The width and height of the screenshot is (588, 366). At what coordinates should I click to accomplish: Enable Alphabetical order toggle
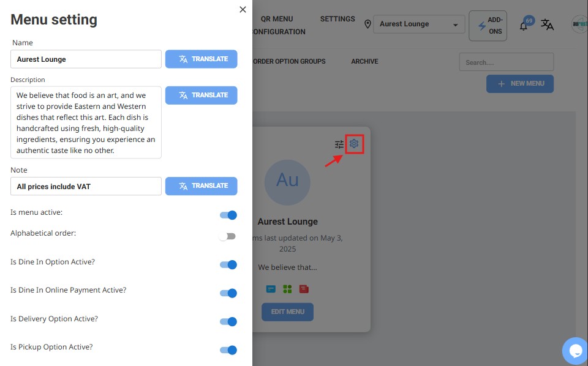(228, 236)
